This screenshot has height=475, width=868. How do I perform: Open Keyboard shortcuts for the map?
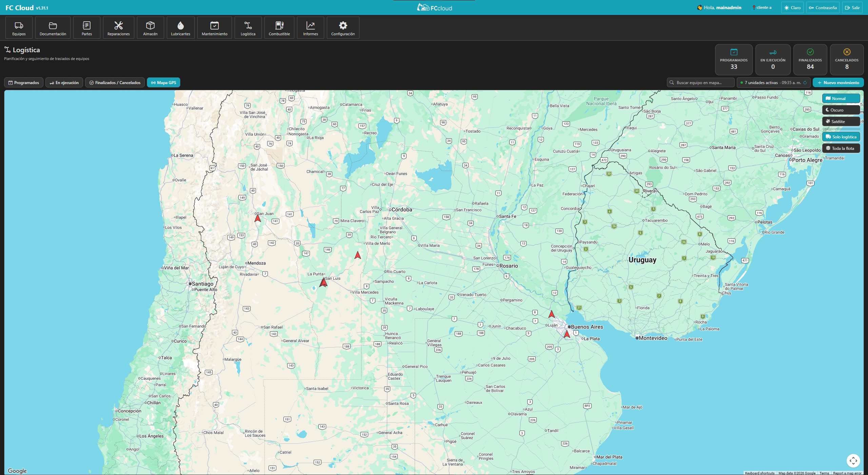(x=759, y=473)
